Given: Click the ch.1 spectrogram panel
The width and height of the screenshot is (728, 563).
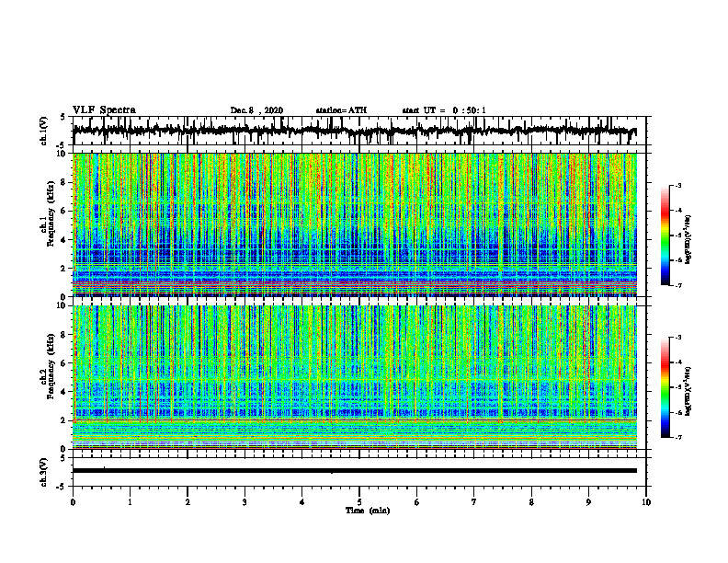Looking at the screenshot, I should point(355,224).
